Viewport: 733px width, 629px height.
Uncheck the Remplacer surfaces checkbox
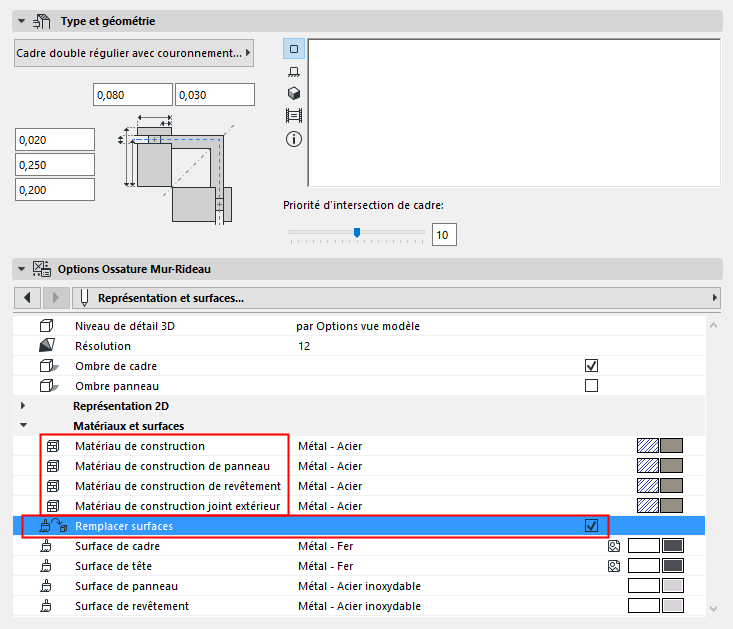coord(591,526)
